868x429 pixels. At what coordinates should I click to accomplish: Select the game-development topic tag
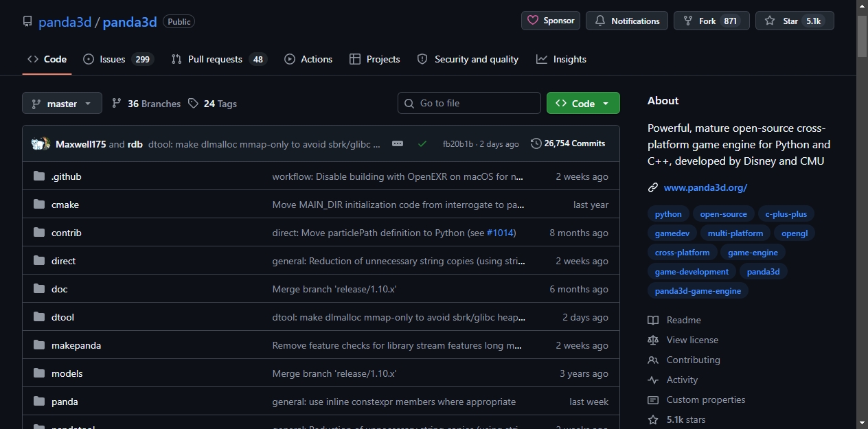[x=692, y=272]
